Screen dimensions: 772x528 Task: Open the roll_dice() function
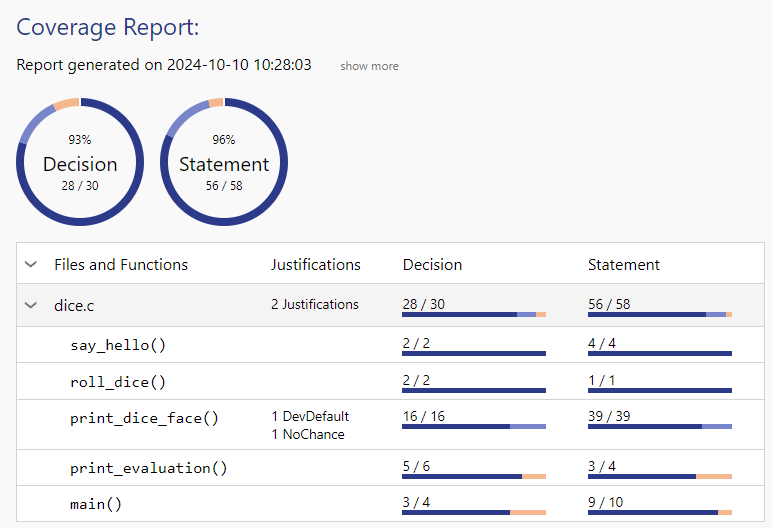pyautogui.click(x=117, y=381)
